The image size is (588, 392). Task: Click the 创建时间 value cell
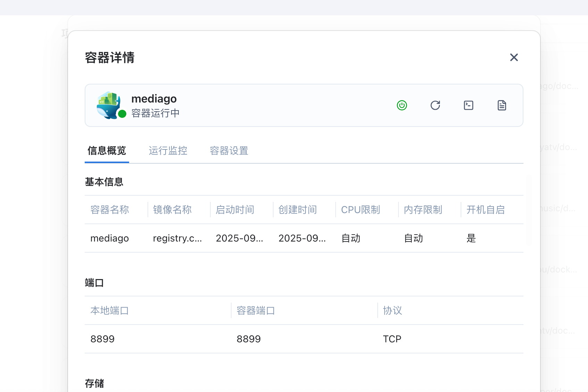pos(302,238)
